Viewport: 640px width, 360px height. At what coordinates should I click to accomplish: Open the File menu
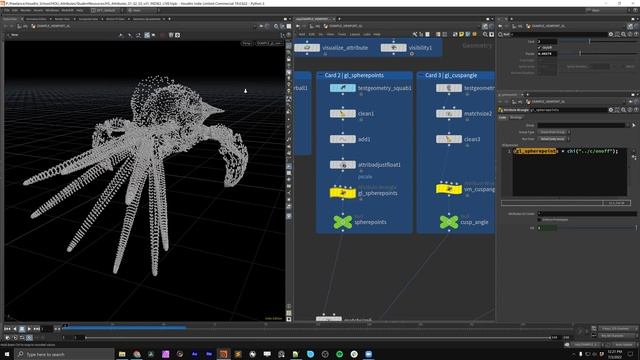click(x=7, y=10)
